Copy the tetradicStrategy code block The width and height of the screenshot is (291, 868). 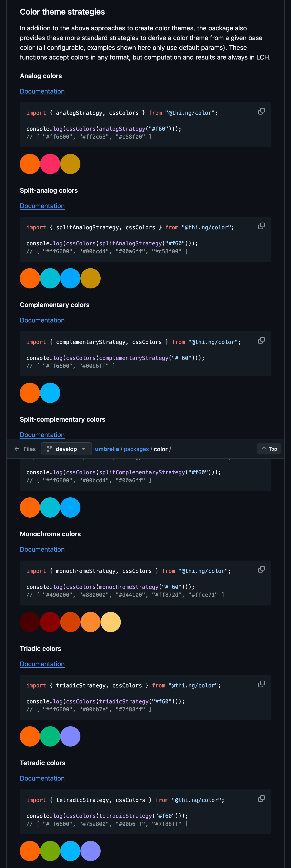tap(261, 799)
